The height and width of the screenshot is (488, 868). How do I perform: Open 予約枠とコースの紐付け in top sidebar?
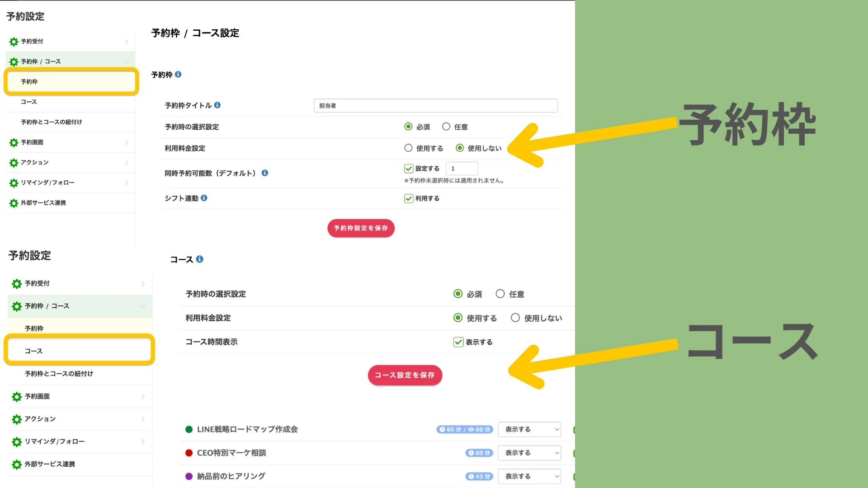pos(71,122)
